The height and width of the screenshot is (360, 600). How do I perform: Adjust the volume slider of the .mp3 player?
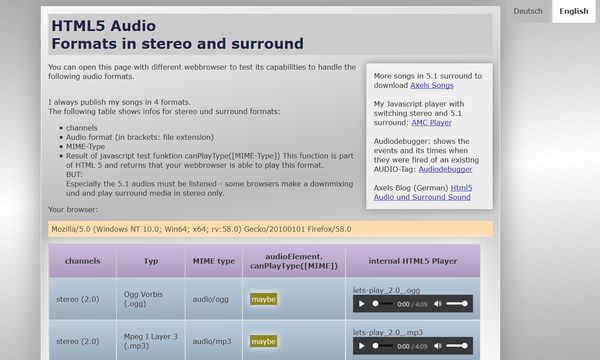coord(457,346)
